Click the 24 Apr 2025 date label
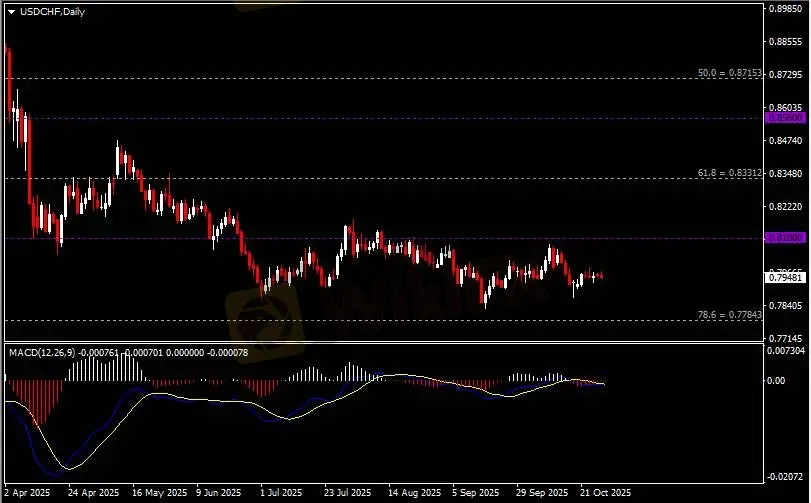The width and height of the screenshot is (811, 503). point(94,493)
